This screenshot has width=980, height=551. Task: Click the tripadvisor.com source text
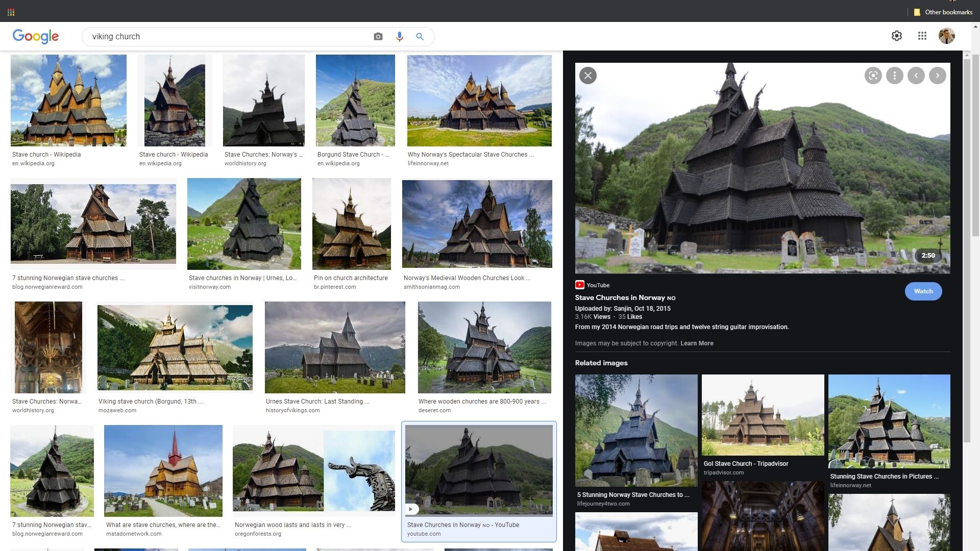pyautogui.click(x=724, y=473)
